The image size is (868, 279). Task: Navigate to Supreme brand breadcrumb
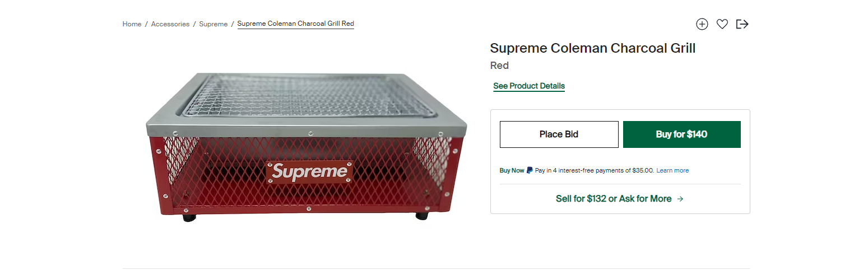213,24
